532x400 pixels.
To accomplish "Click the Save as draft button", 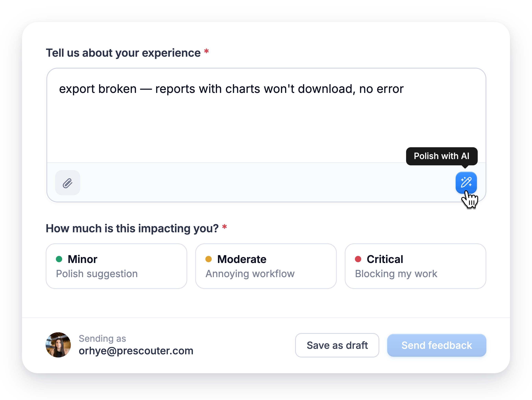I will click(x=337, y=345).
